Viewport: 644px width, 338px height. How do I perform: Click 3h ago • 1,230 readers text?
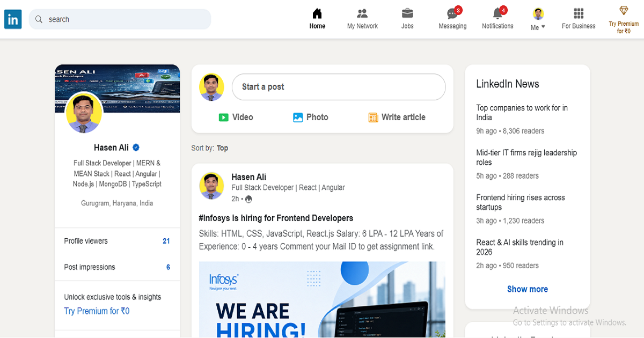coord(510,221)
